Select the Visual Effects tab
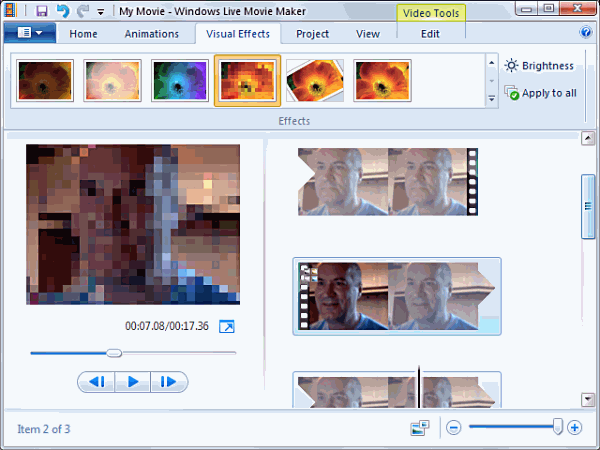Viewport: 600px width, 450px height. point(238,34)
